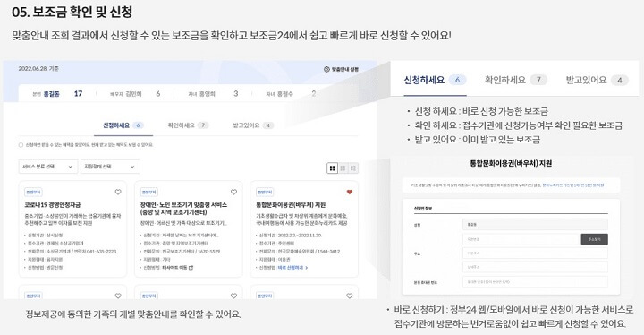Click form title 통합문화이용권(바우처) 지원
The height and width of the screenshot is (335, 644).
tap(511, 163)
